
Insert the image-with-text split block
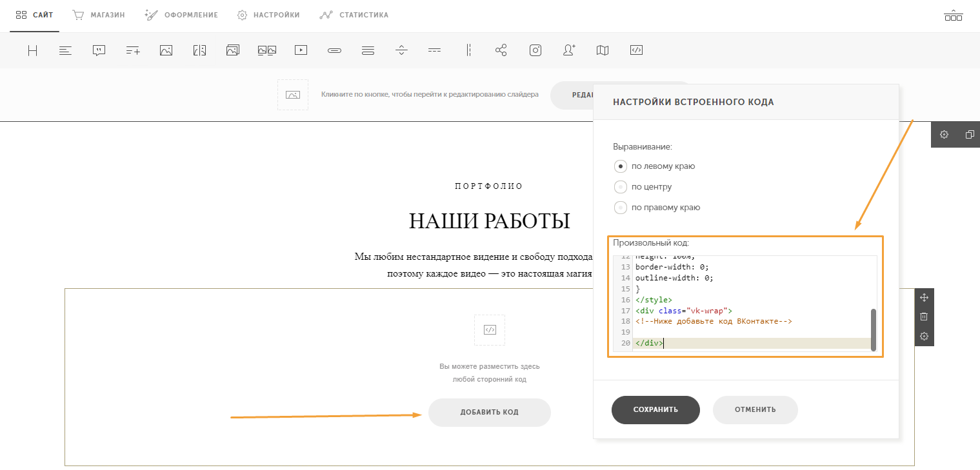pos(199,50)
